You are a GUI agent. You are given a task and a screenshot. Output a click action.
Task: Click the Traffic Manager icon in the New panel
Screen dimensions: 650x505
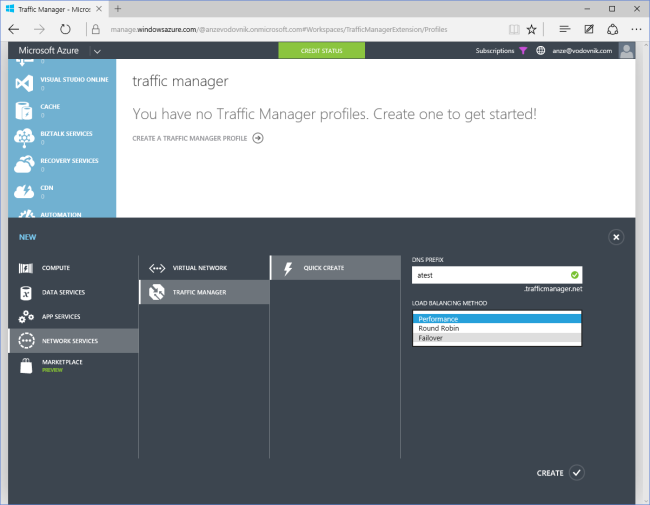click(157, 292)
